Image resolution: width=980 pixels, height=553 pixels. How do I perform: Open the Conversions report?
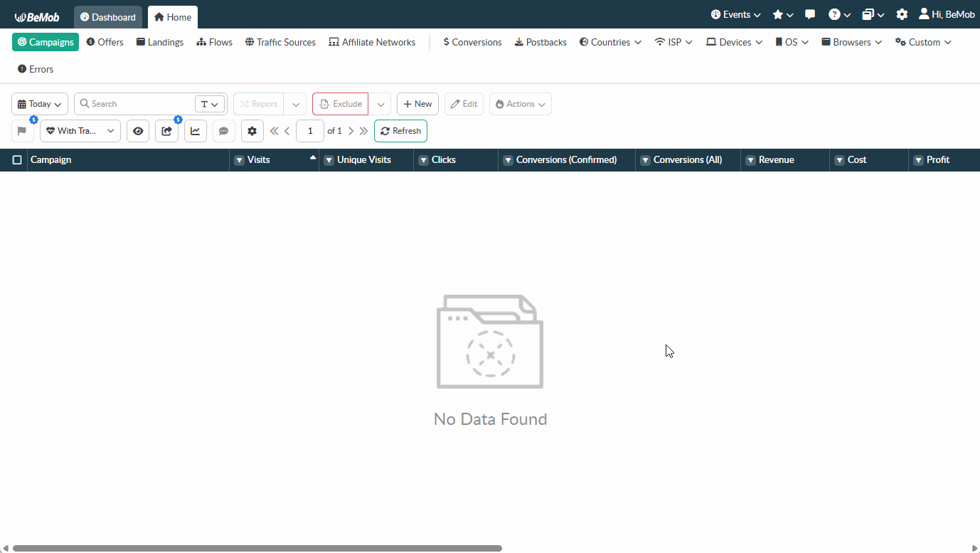[472, 42]
